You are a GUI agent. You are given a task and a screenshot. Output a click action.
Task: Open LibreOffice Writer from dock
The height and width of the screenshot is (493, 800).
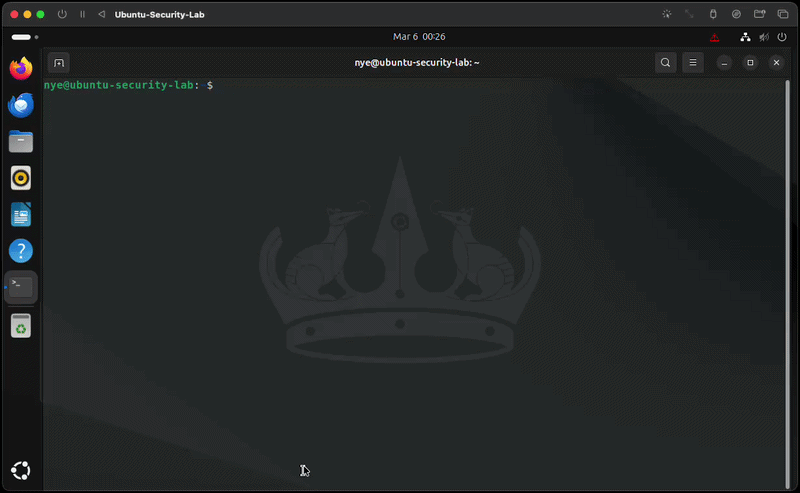[x=21, y=214]
